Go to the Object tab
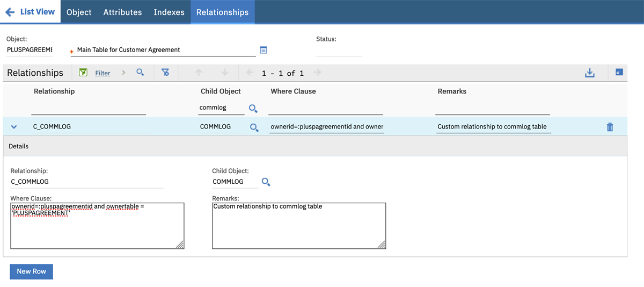Viewport: 644px width, 287px height. pos(79,12)
